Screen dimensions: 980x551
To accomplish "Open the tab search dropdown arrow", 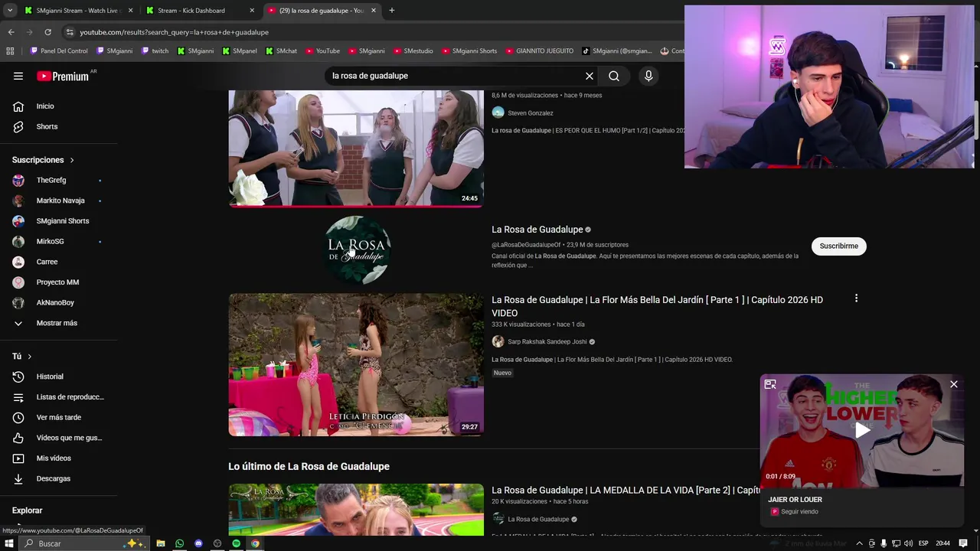I will 10,11.
